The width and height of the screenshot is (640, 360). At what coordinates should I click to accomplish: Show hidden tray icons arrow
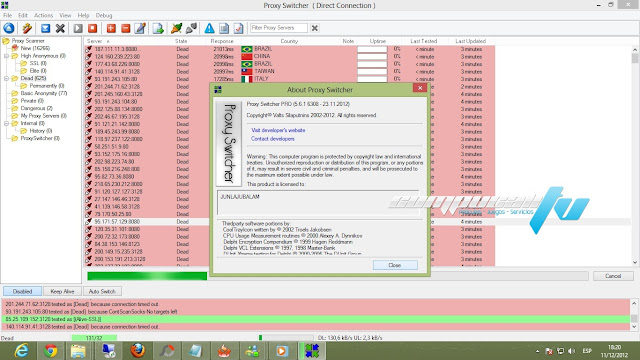(x=537, y=351)
